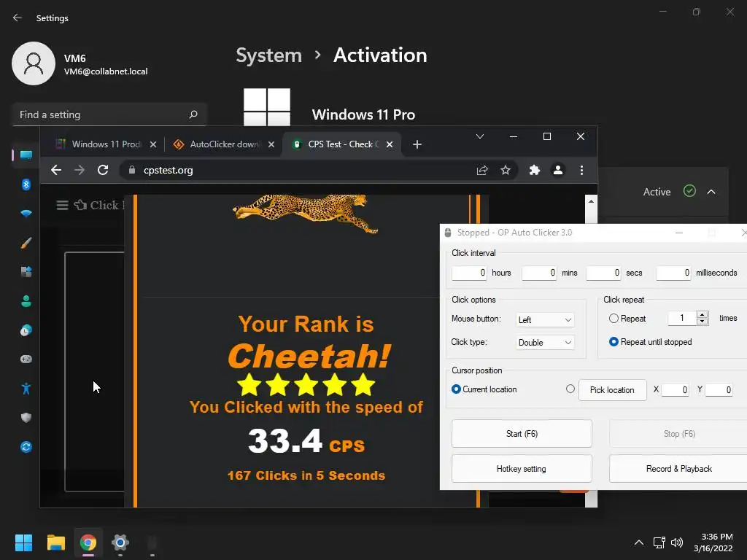Increase Repeat times with up arrow

pyautogui.click(x=702, y=314)
